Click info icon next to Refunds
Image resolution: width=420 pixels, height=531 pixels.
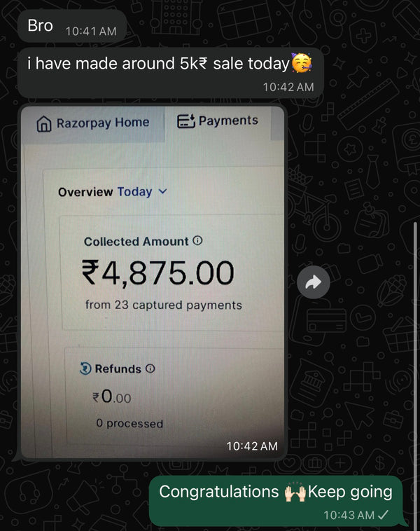point(150,368)
